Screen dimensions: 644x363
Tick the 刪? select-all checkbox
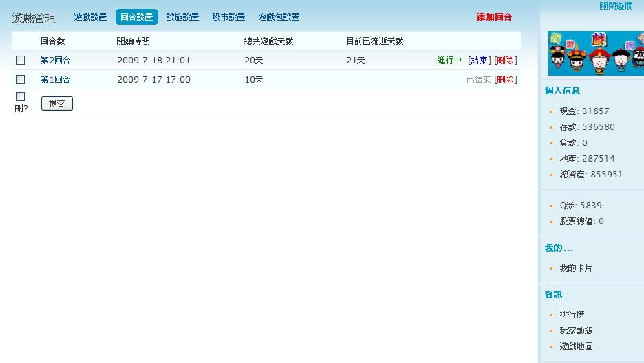20,96
